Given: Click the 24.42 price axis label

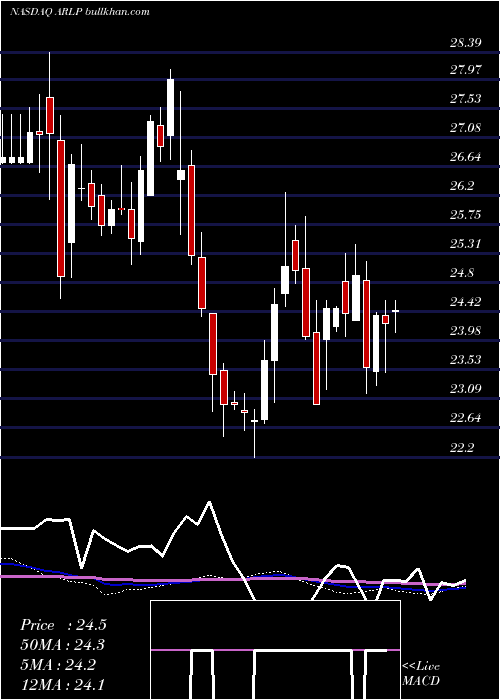Looking at the screenshot, I should point(465,302).
